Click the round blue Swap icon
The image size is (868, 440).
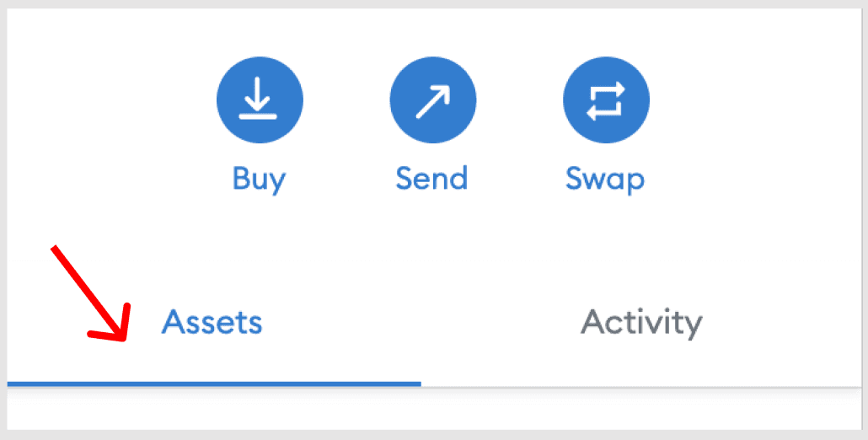[606, 100]
